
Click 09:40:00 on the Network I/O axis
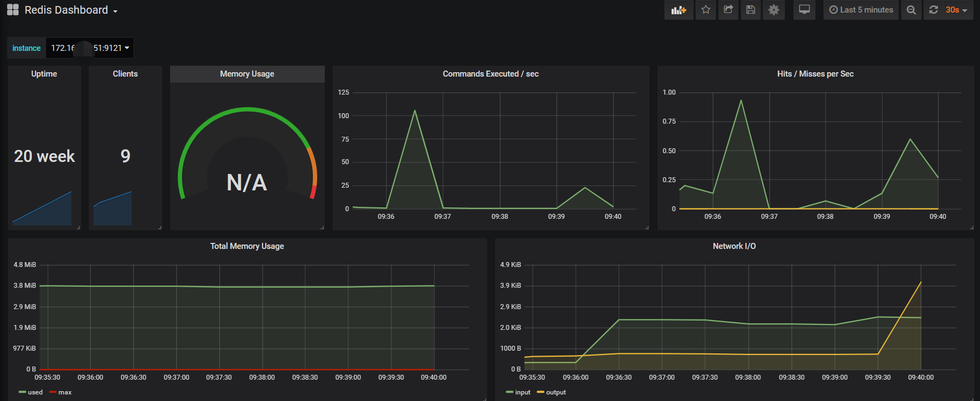point(921,377)
